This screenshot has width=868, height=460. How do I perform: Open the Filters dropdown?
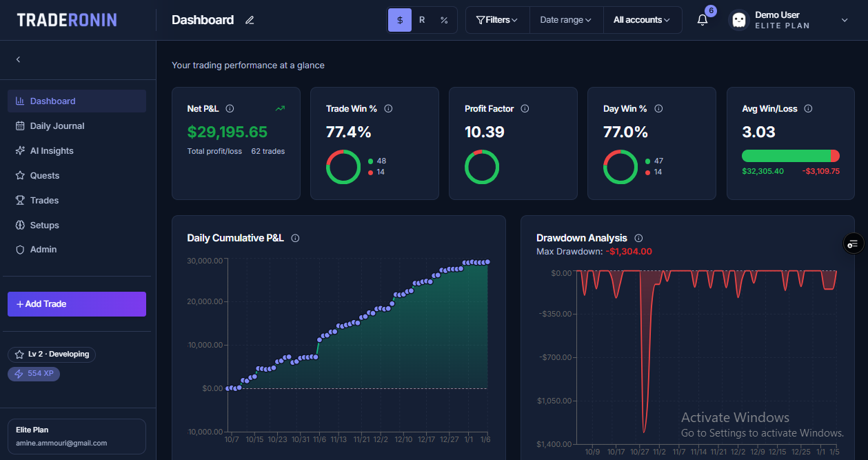point(497,20)
